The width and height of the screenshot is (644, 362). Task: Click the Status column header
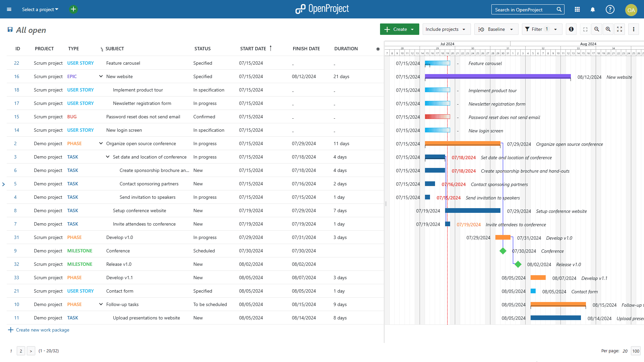(203, 49)
